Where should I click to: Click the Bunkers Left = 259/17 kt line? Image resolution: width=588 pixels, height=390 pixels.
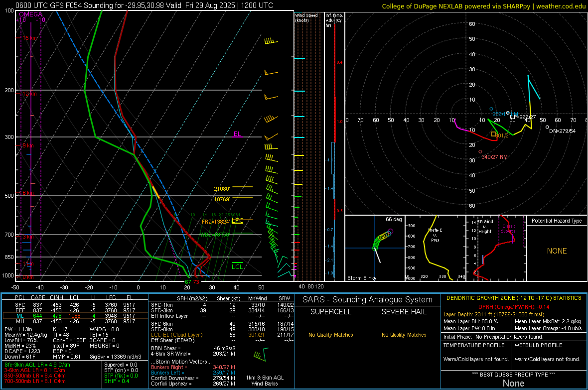pos(193,373)
